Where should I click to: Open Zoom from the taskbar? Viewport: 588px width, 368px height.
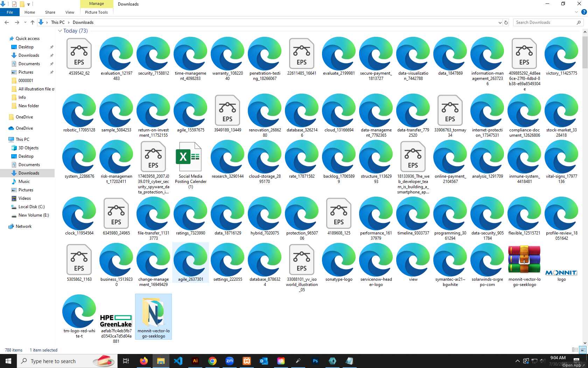(230, 361)
